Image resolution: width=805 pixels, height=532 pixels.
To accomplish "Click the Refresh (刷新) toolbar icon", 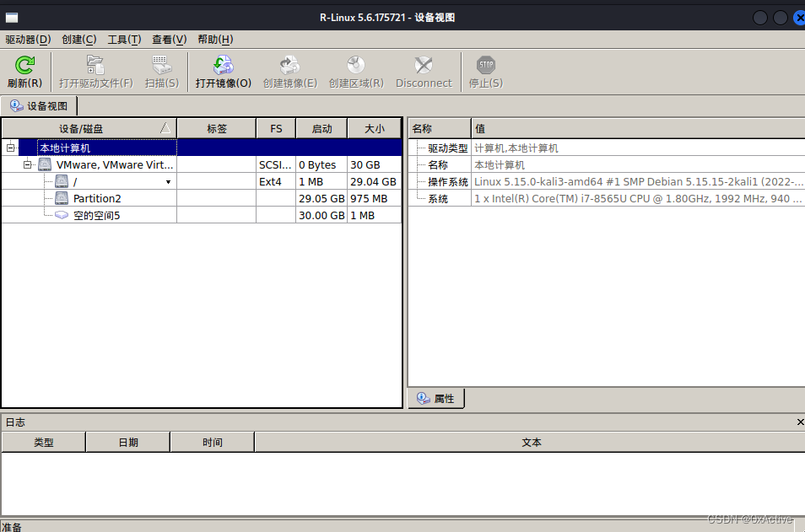I will tap(24, 65).
